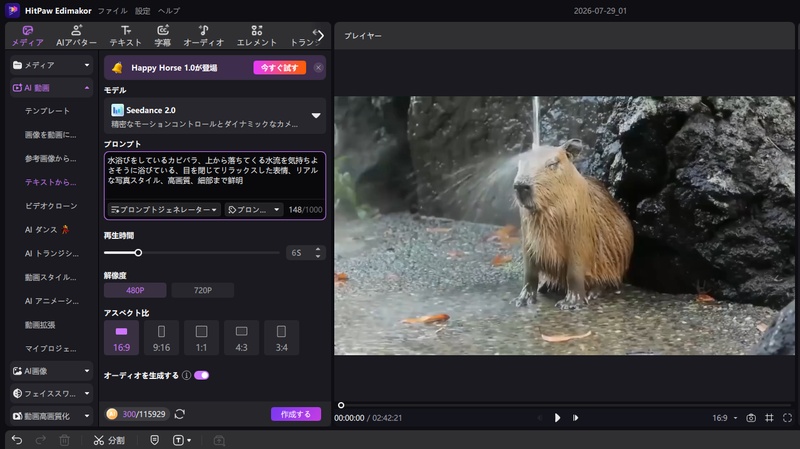Open the プロンプトジェネレーター dropdown
Image resolution: width=800 pixels, height=449 pixels.
[x=164, y=210]
